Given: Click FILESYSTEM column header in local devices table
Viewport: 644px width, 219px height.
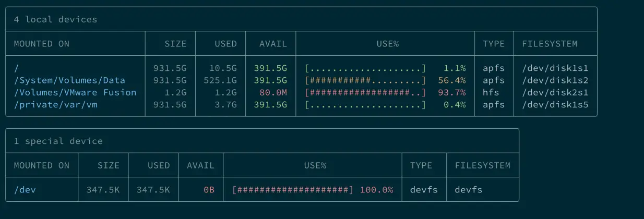Looking at the screenshot, I should pos(550,44).
